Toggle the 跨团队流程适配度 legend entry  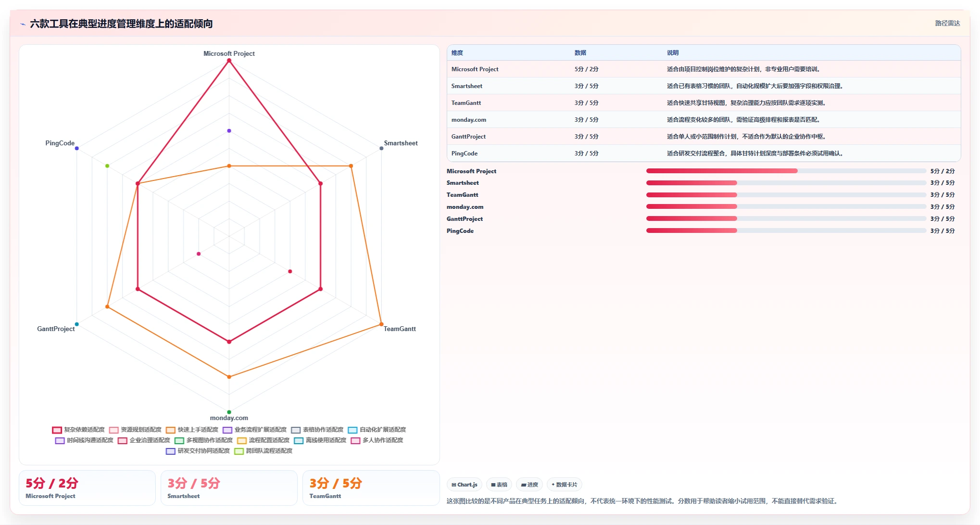tap(263, 451)
